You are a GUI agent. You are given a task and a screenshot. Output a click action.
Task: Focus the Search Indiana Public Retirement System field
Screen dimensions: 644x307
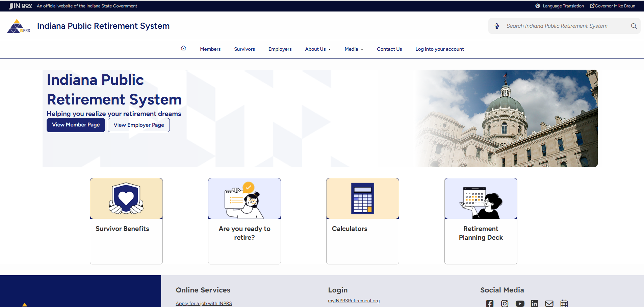pyautogui.click(x=564, y=26)
